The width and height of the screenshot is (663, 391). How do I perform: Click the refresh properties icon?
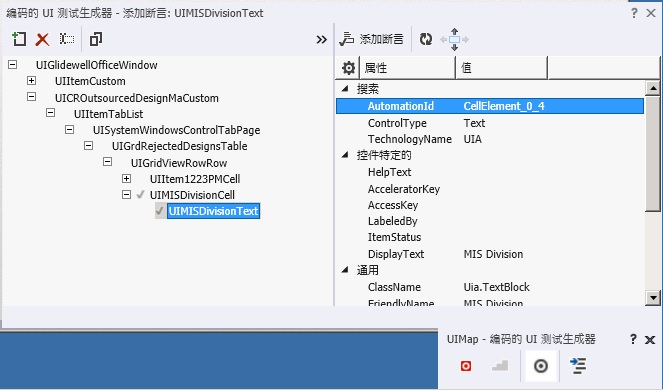[x=426, y=39]
